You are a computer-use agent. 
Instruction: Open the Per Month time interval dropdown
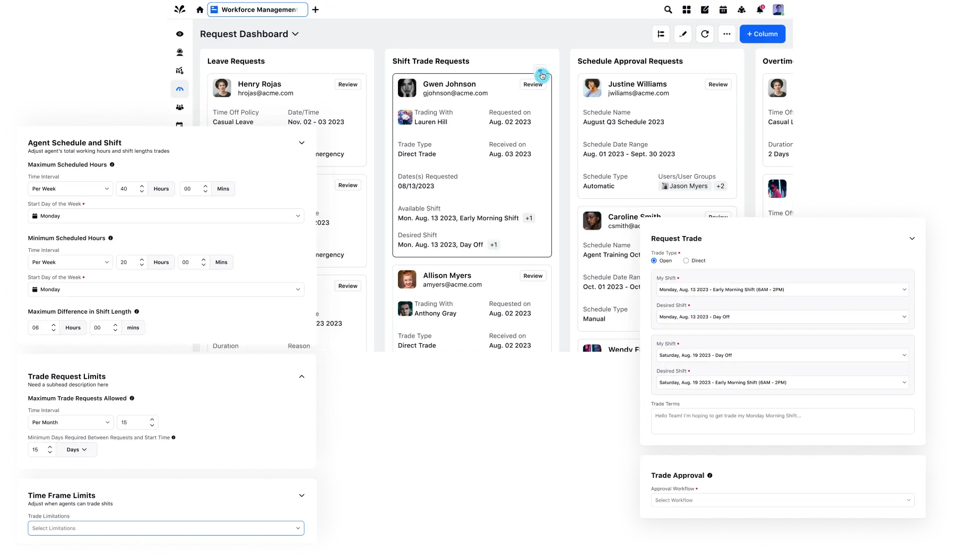[x=71, y=423]
